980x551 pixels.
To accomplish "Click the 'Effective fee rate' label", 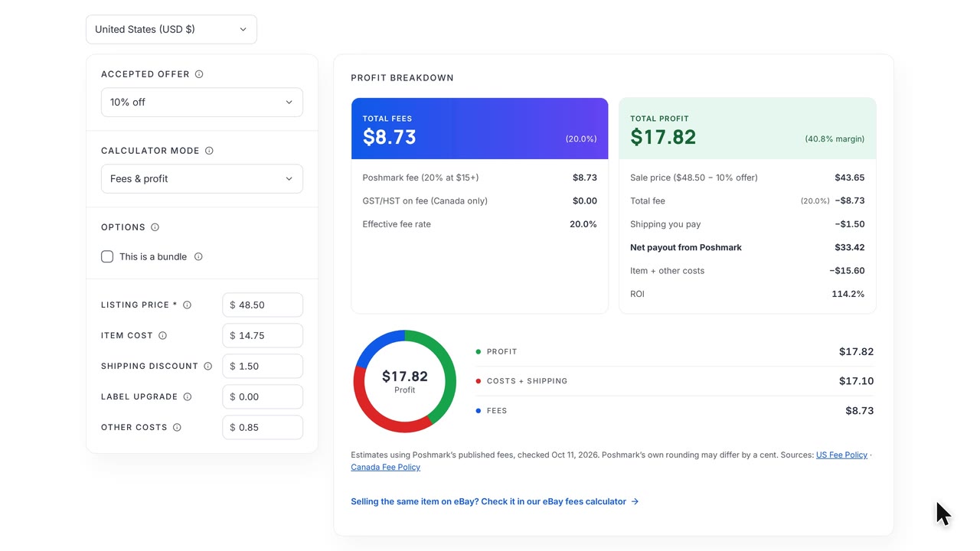I will coord(397,224).
